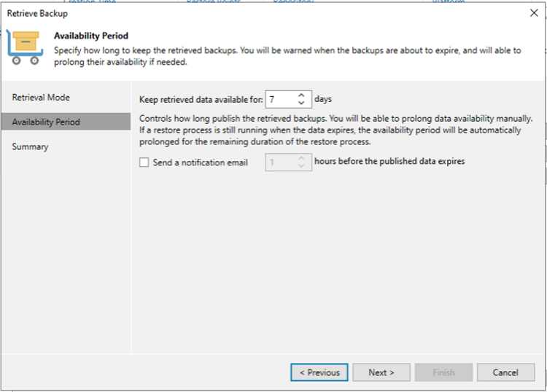
Task: Focus the days number input field
Action: (x=282, y=99)
